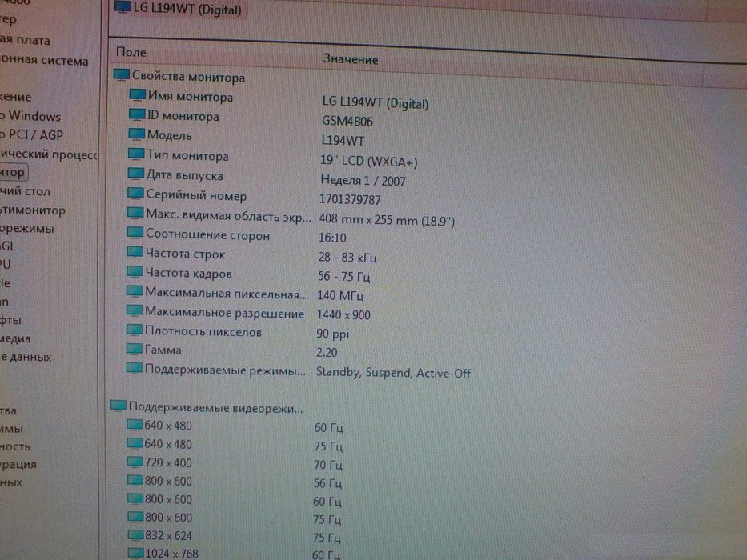
Task: Click the icon beside 'Дата выпуска'
Action: 136,174
